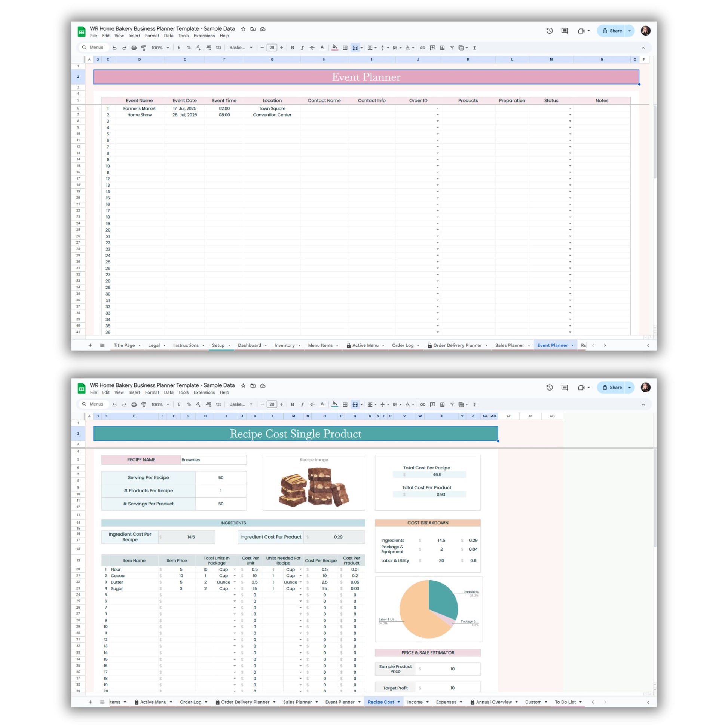This screenshot has width=728, height=728.
Task: Click functions sigma icon in Event Planner toolbar
Action: [x=474, y=48]
